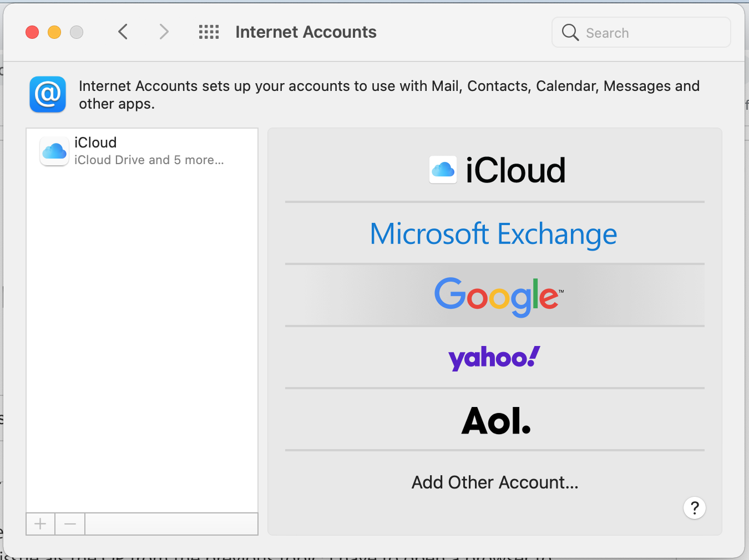The width and height of the screenshot is (749, 560).
Task: Choose iCloud account type in right panel
Action: [495, 170]
